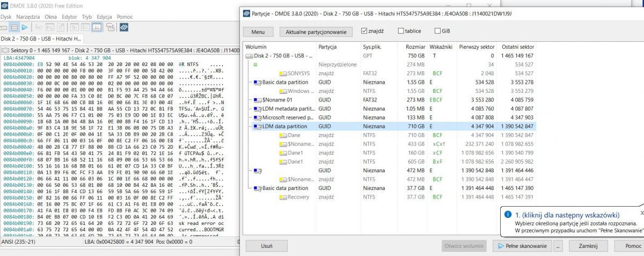Click the $Noname 01 partition icon
This screenshot has height=256, width=644.
[x=257, y=100]
